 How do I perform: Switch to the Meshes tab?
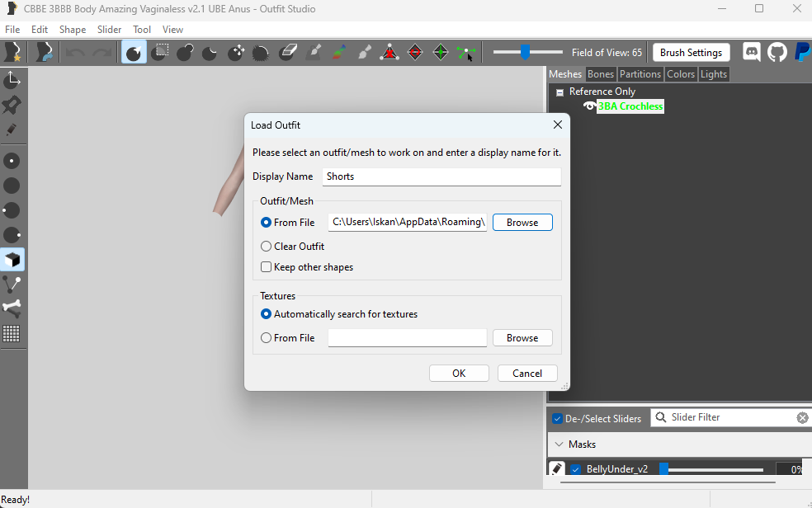tap(565, 74)
